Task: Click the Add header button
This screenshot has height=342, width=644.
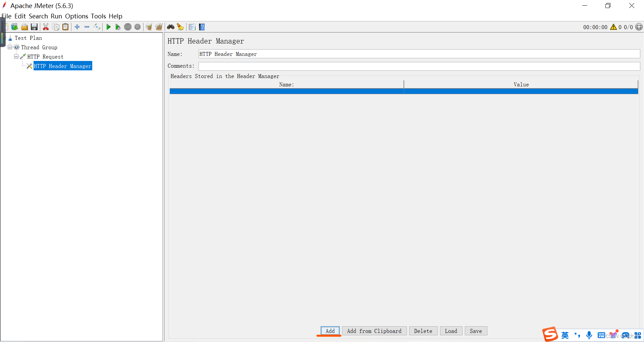Action: (330, 331)
